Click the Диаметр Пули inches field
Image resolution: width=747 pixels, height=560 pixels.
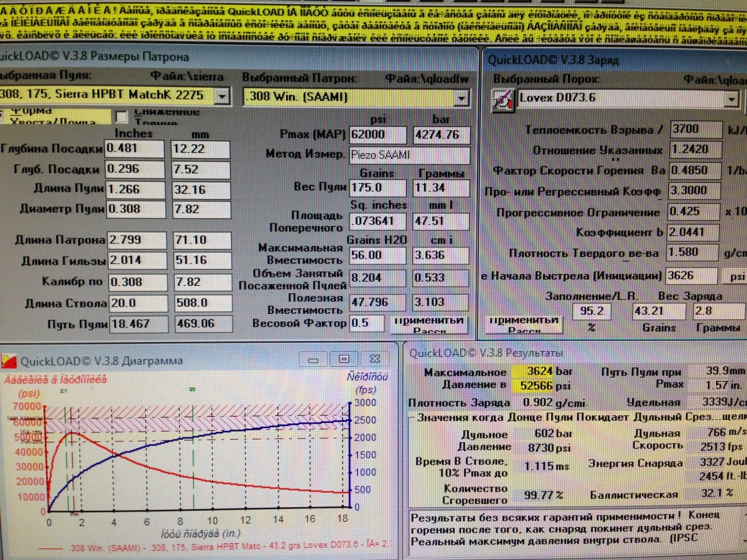[x=136, y=209]
